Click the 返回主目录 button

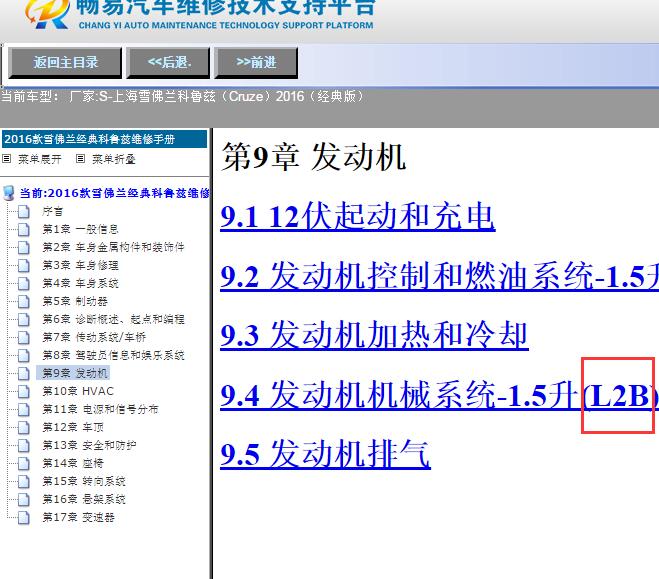tap(65, 63)
